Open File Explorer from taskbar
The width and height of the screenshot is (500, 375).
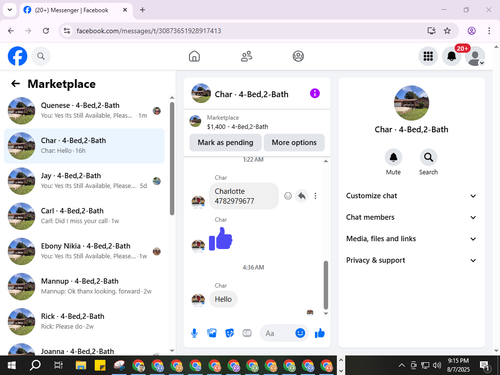pos(81,366)
